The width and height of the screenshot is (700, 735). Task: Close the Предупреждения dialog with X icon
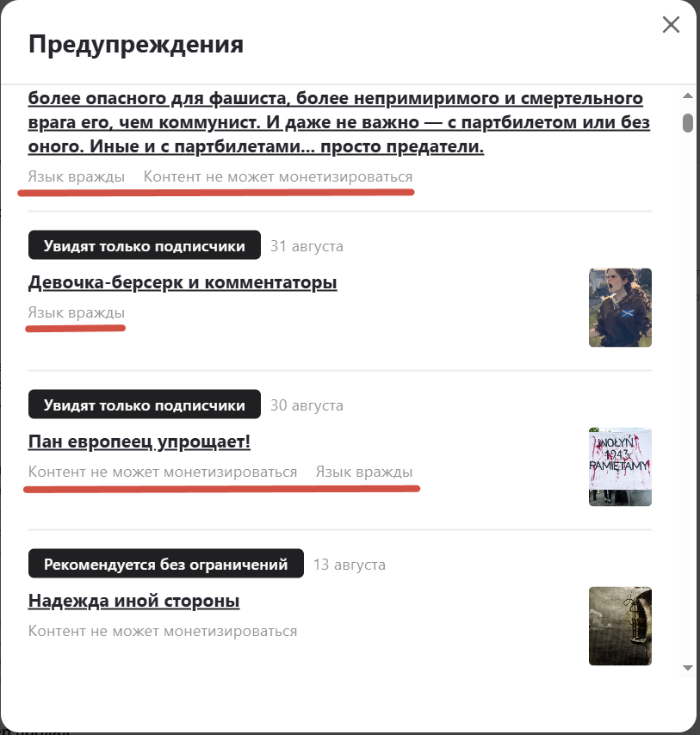(671, 24)
